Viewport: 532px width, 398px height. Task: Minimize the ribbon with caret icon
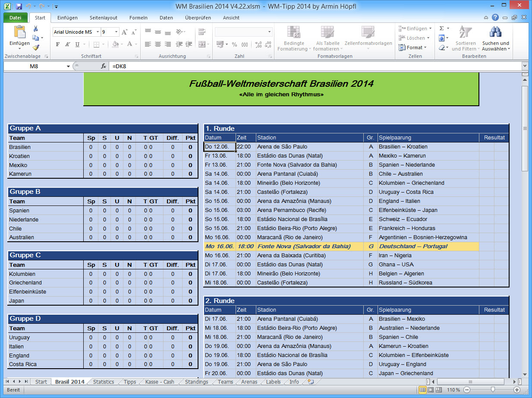pos(486,18)
